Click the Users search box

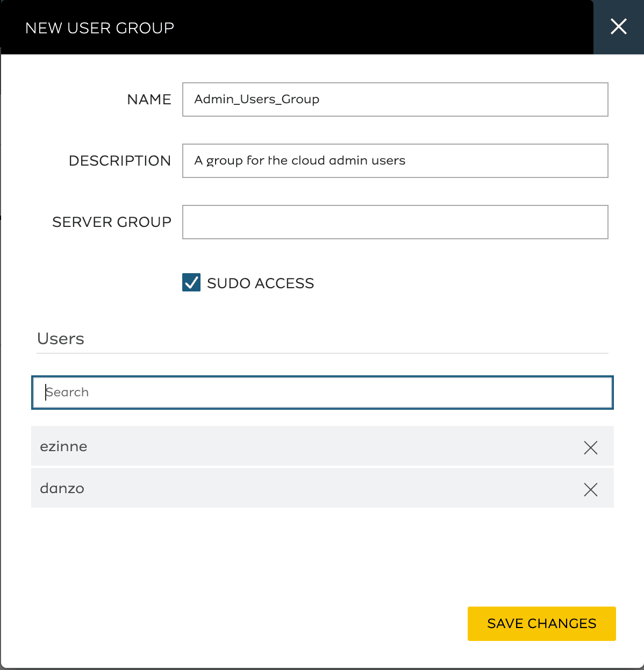[323, 393]
